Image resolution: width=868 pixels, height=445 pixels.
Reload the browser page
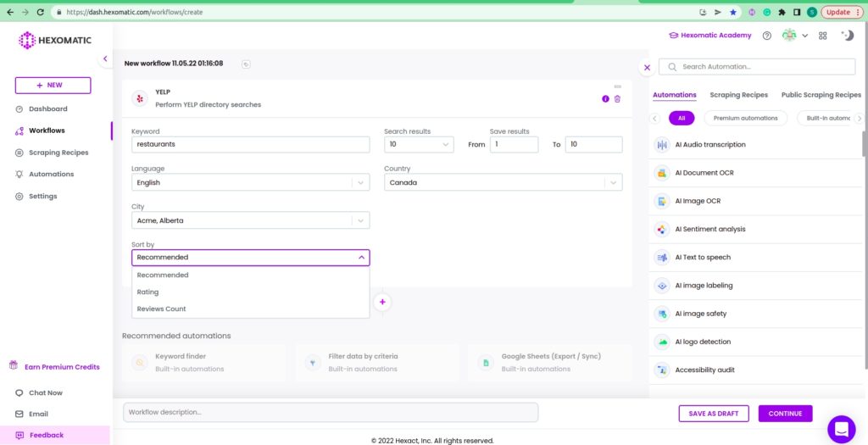[40, 12]
